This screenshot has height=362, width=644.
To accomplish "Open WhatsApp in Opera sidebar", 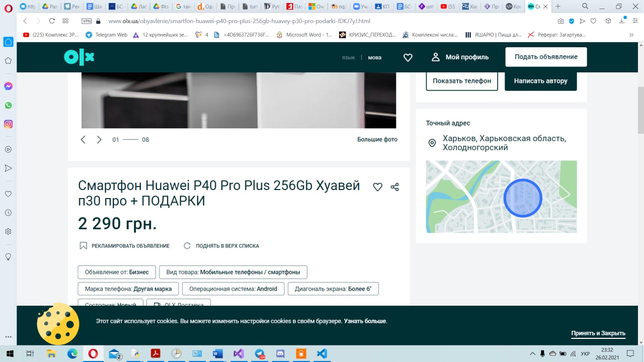I will click(8, 106).
